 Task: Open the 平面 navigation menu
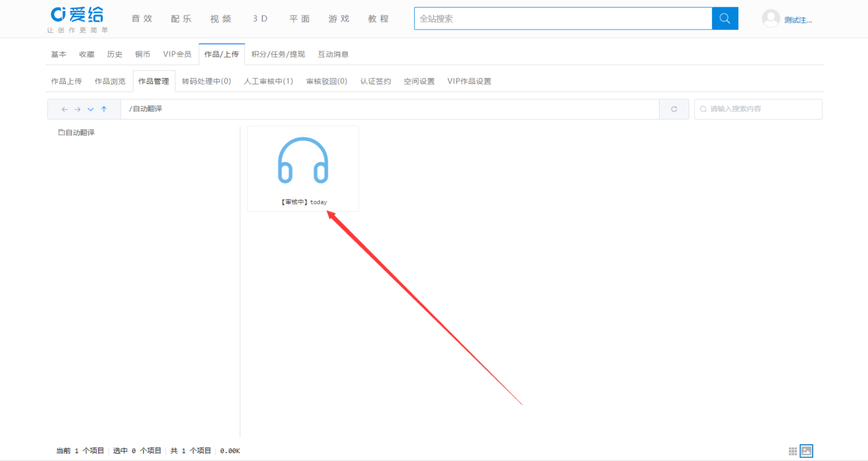click(300, 18)
